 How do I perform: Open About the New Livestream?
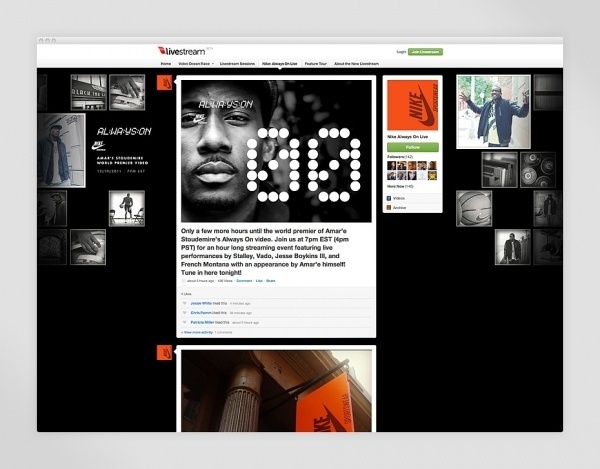tap(356, 64)
